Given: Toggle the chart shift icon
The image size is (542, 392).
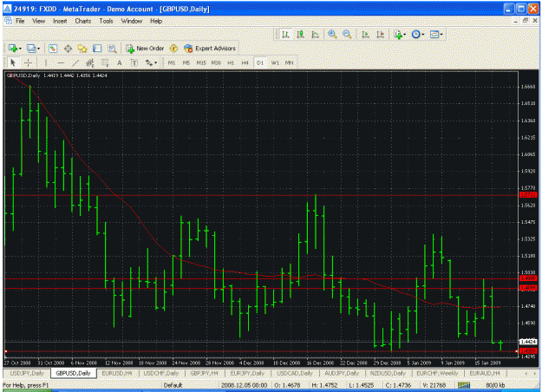Looking at the screenshot, I should 380,34.
